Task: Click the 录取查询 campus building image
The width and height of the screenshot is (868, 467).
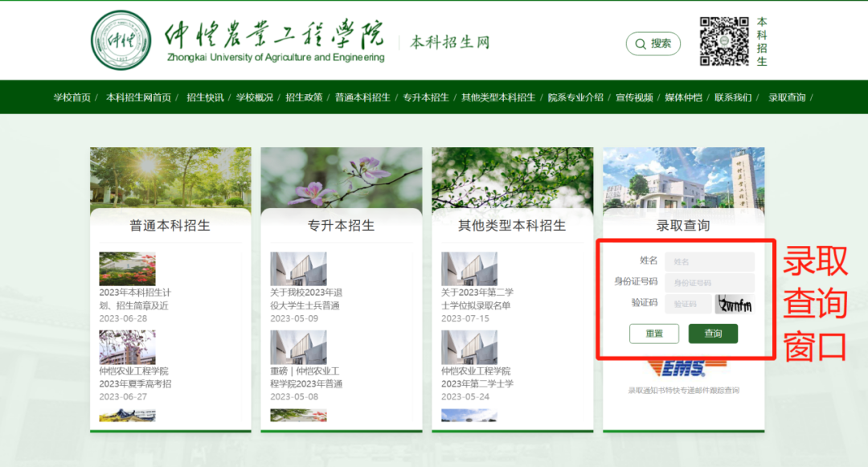Action: [x=682, y=177]
